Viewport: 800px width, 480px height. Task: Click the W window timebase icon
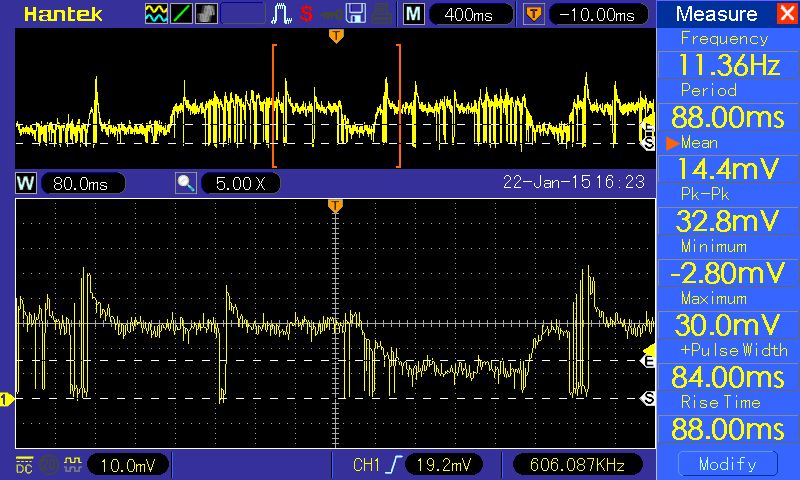[26, 183]
